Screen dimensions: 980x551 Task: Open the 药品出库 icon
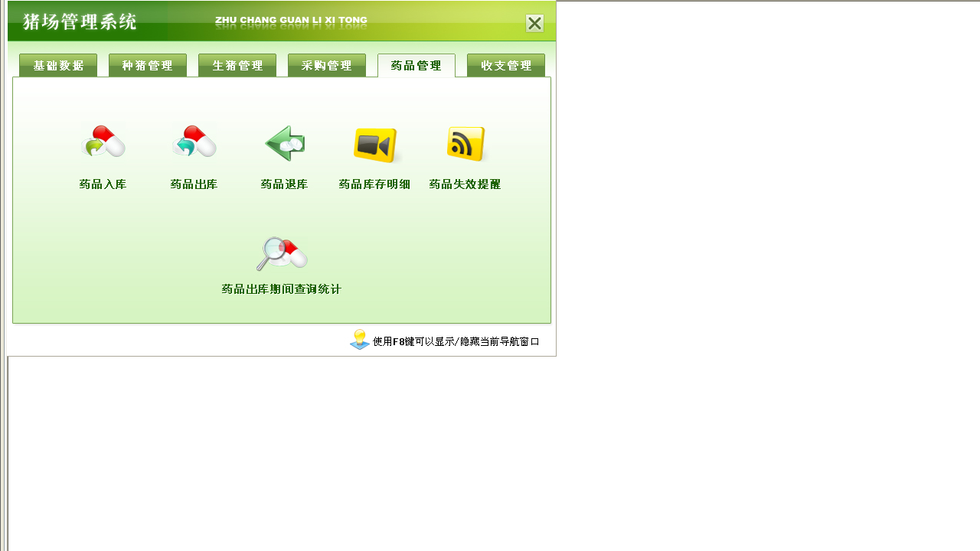click(194, 142)
